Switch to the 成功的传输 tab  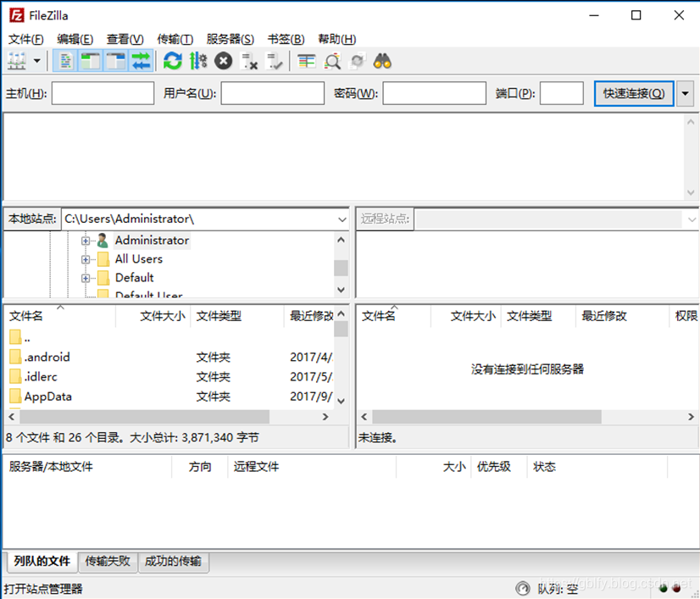click(174, 561)
